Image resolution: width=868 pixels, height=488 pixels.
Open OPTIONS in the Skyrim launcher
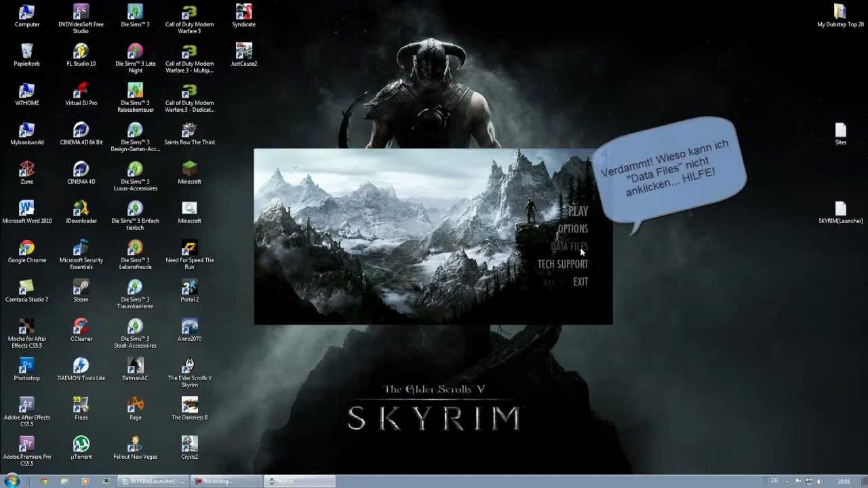coord(572,229)
